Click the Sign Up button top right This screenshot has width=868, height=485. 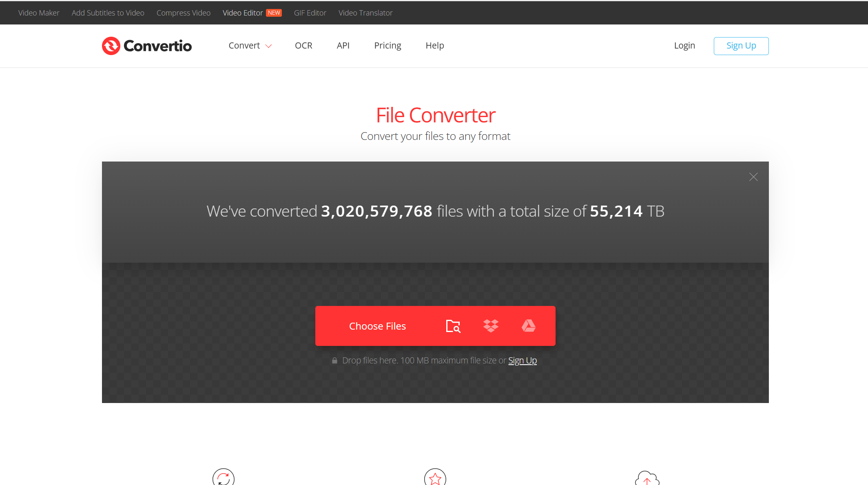point(741,45)
